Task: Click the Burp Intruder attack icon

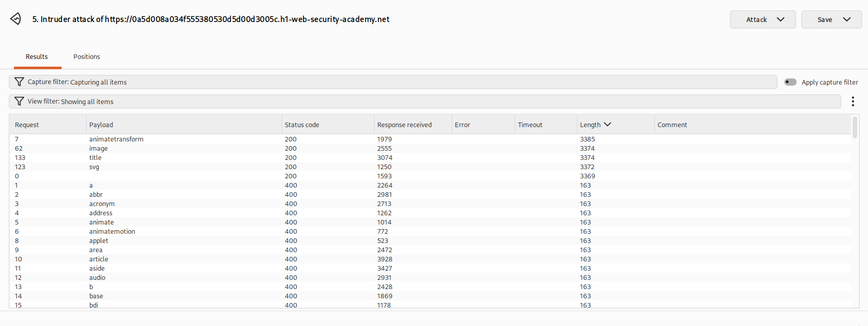Action: 15,19
